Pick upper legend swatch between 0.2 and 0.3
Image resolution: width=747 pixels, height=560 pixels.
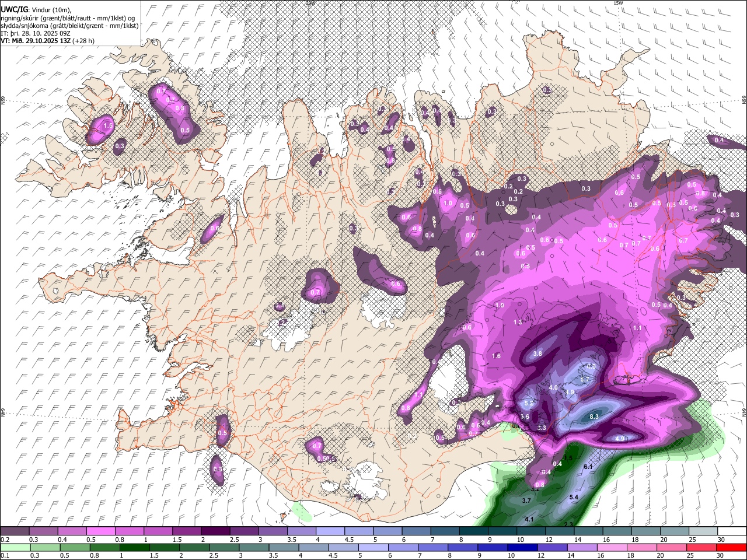15,531
